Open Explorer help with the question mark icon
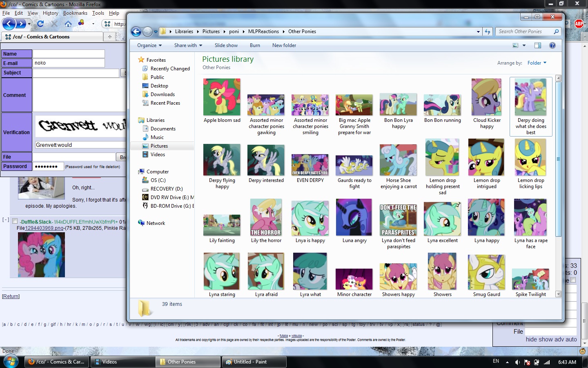 pyautogui.click(x=552, y=45)
